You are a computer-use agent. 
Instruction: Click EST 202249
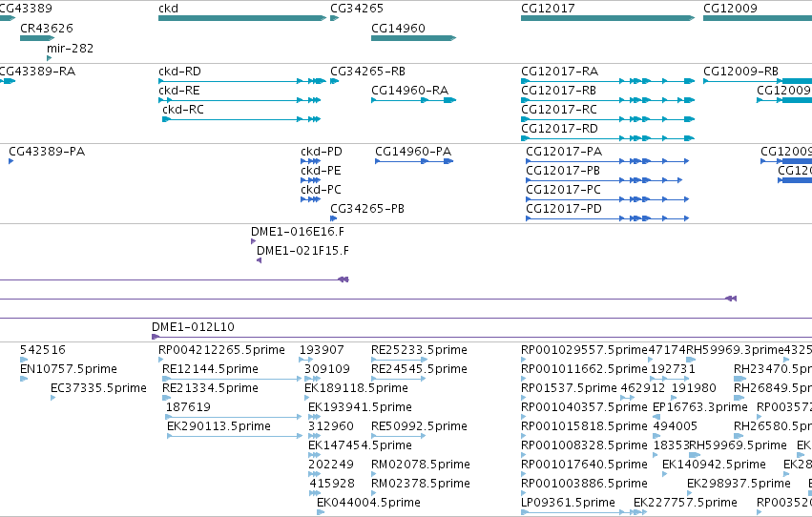pyautogui.click(x=314, y=475)
